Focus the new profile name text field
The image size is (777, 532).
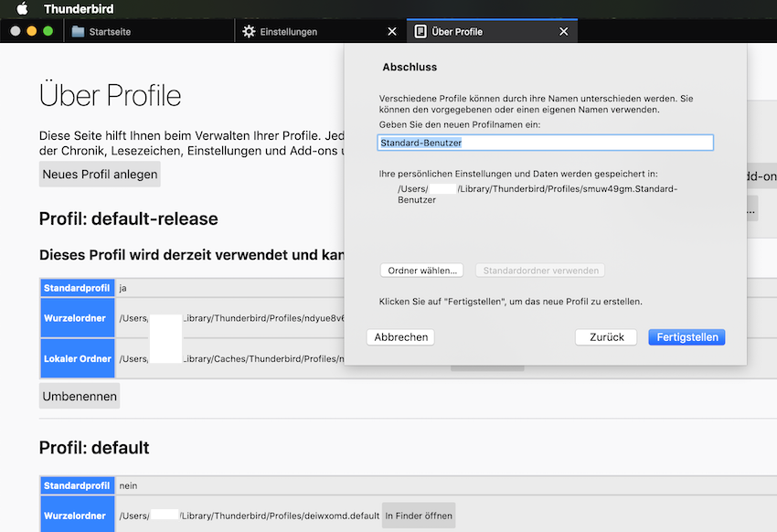[545, 143]
